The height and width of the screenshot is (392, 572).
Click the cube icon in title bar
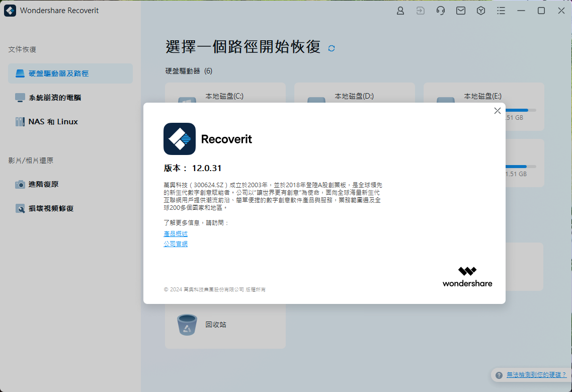(x=481, y=11)
